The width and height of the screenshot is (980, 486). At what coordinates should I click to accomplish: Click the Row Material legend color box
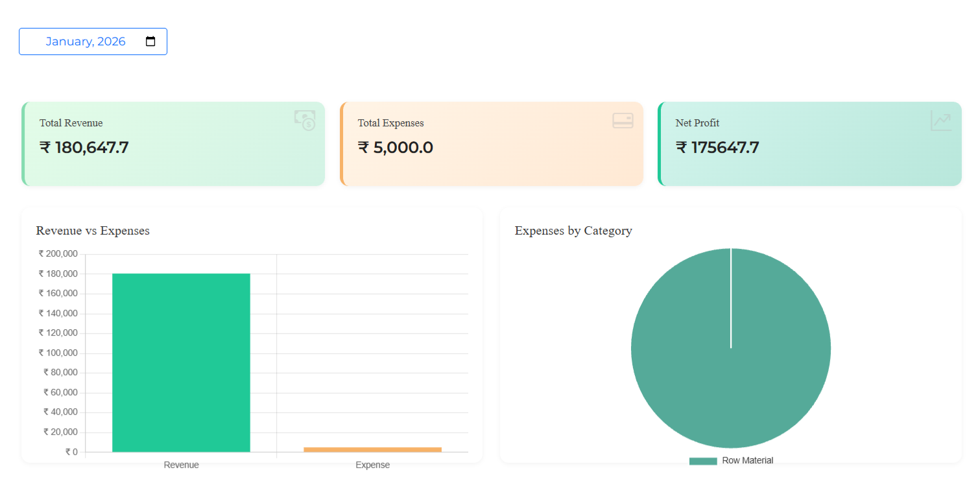point(703,461)
